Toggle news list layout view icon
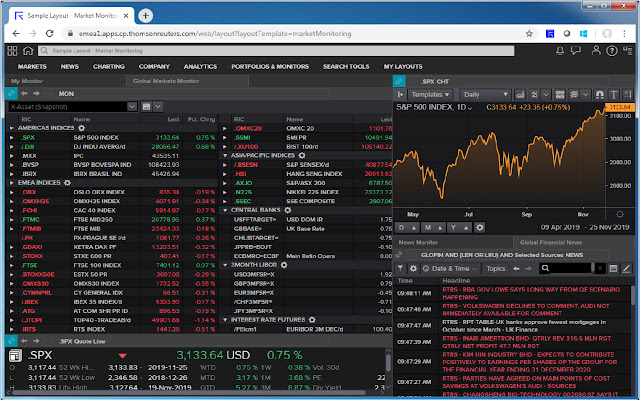 click(613, 269)
